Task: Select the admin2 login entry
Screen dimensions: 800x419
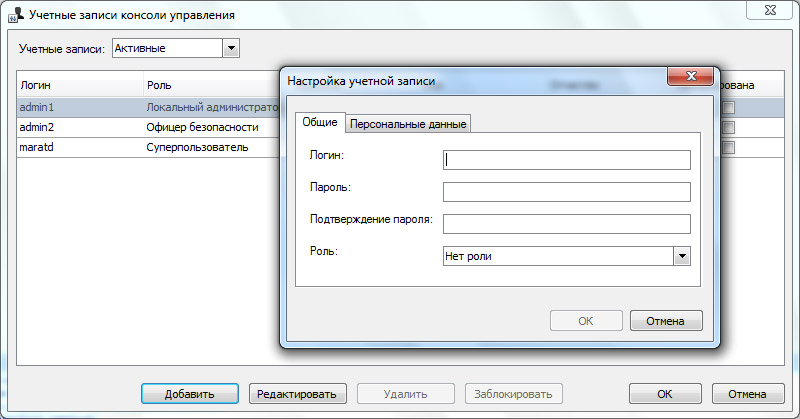Action: [37, 127]
